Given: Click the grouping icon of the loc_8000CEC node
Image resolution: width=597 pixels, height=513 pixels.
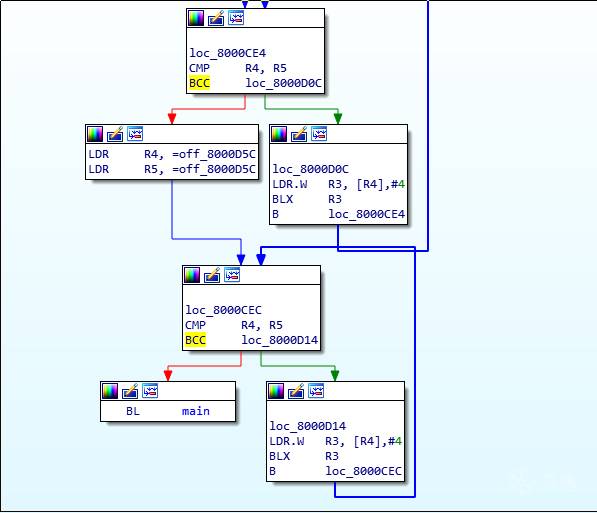Looking at the screenshot, I should tap(232, 275).
